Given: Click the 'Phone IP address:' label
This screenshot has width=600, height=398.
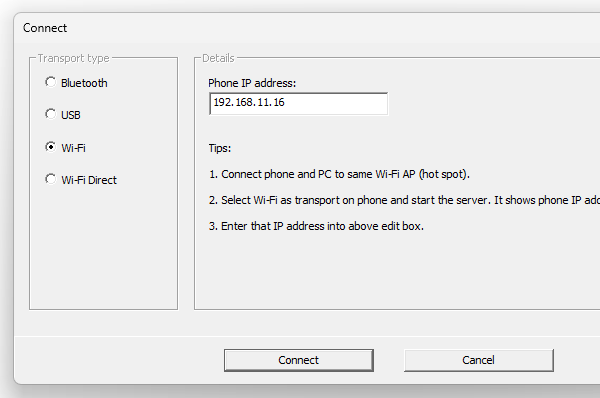Looking at the screenshot, I should pos(252,83).
